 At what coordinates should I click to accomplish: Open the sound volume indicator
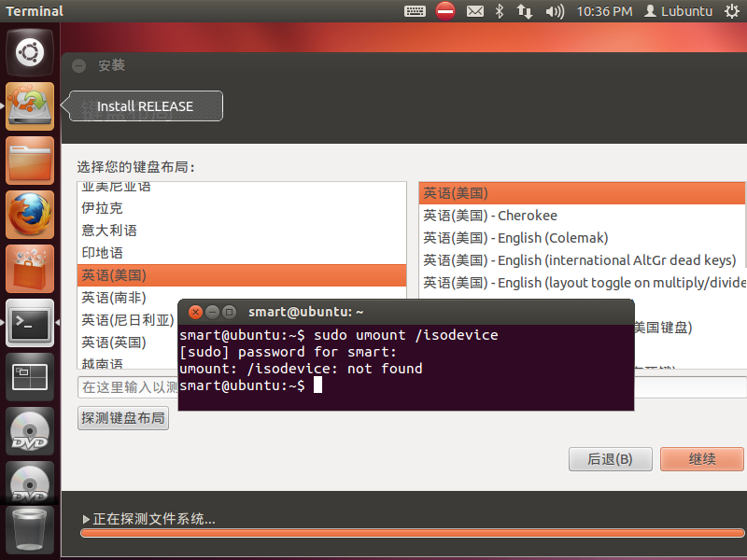click(555, 11)
